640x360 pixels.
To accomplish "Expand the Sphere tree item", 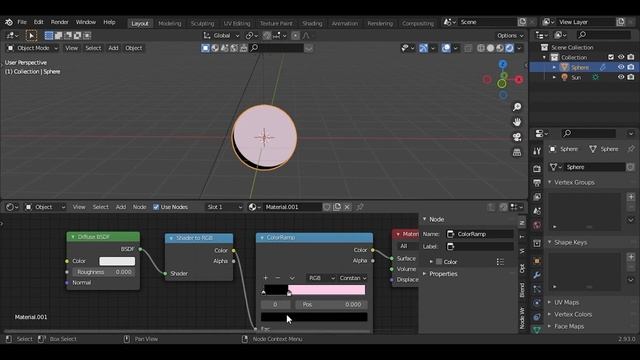I will (x=554, y=67).
